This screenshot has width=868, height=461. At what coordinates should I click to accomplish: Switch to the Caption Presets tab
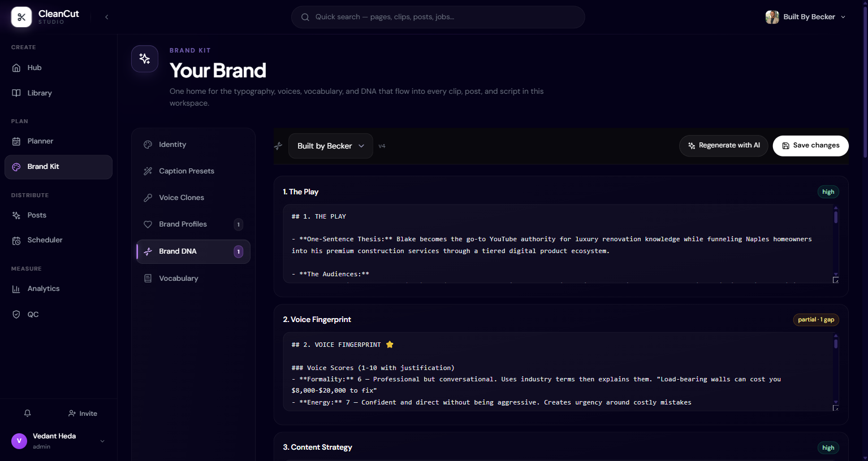coord(193,171)
